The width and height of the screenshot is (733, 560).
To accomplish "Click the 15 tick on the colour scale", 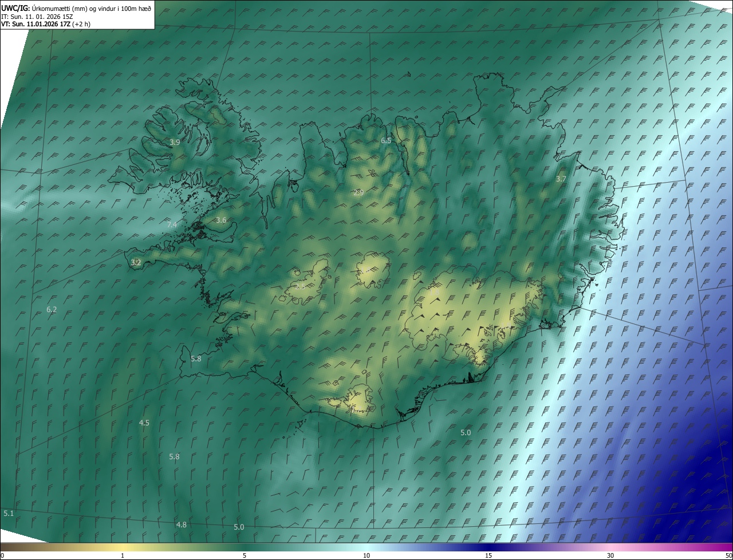I will click(x=488, y=555).
